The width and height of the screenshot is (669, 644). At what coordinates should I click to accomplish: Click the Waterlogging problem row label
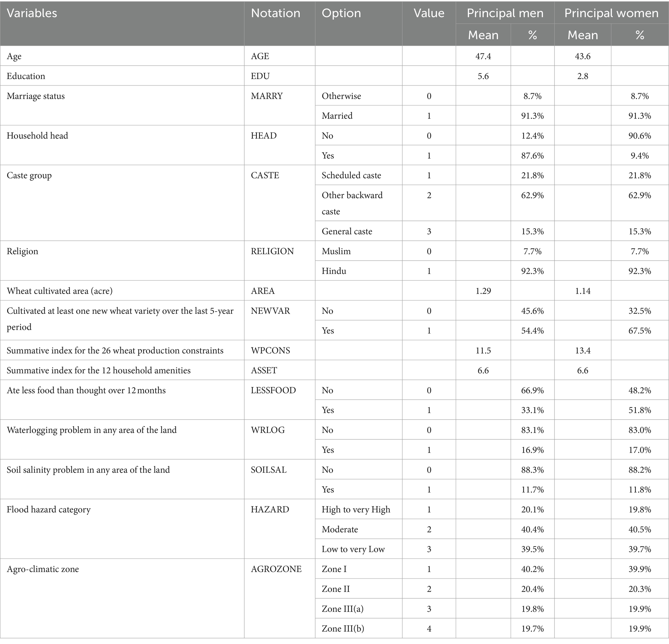point(92,430)
